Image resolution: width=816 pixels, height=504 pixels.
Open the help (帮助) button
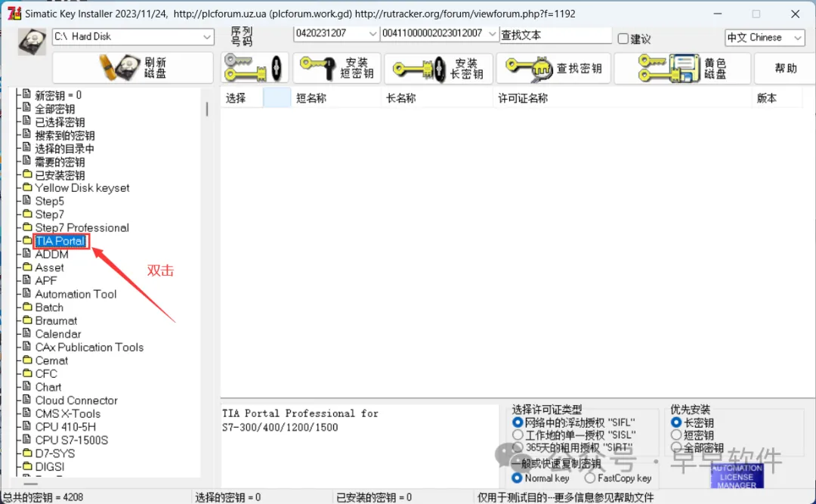[785, 68]
